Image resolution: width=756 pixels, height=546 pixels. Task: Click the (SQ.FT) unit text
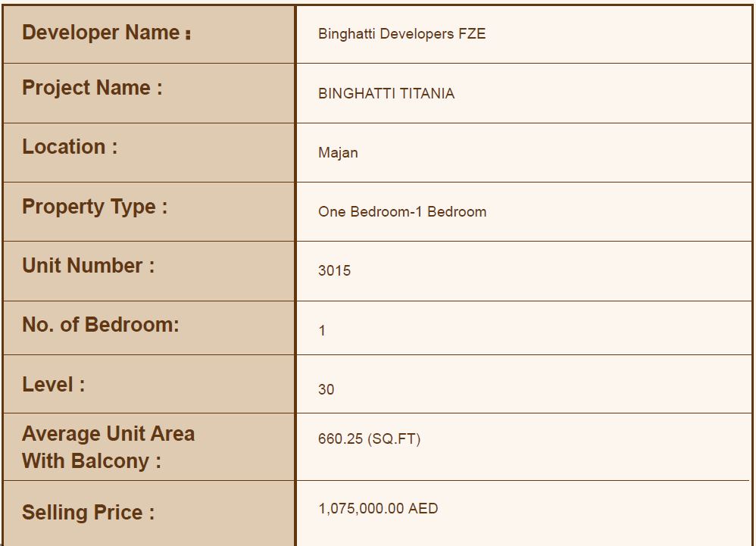(x=393, y=439)
